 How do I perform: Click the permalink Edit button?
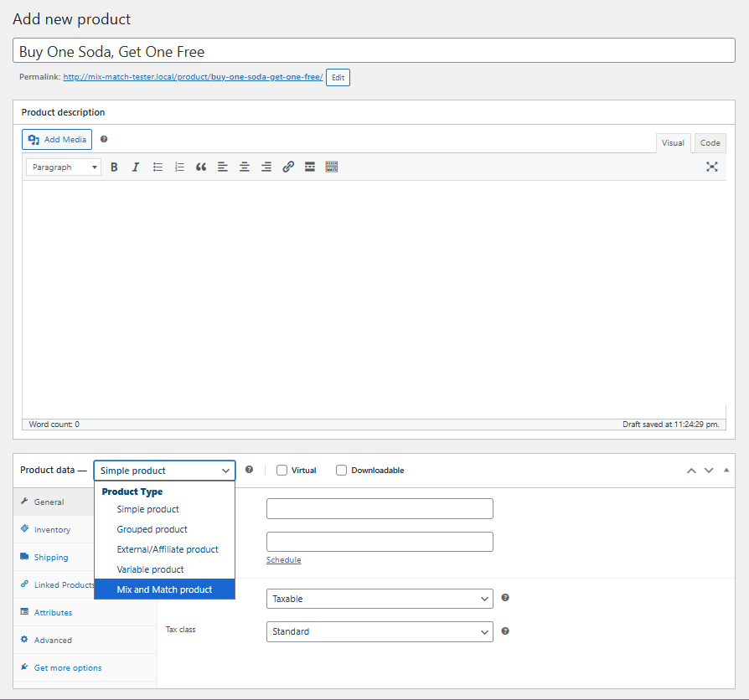pyautogui.click(x=338, y=77)
